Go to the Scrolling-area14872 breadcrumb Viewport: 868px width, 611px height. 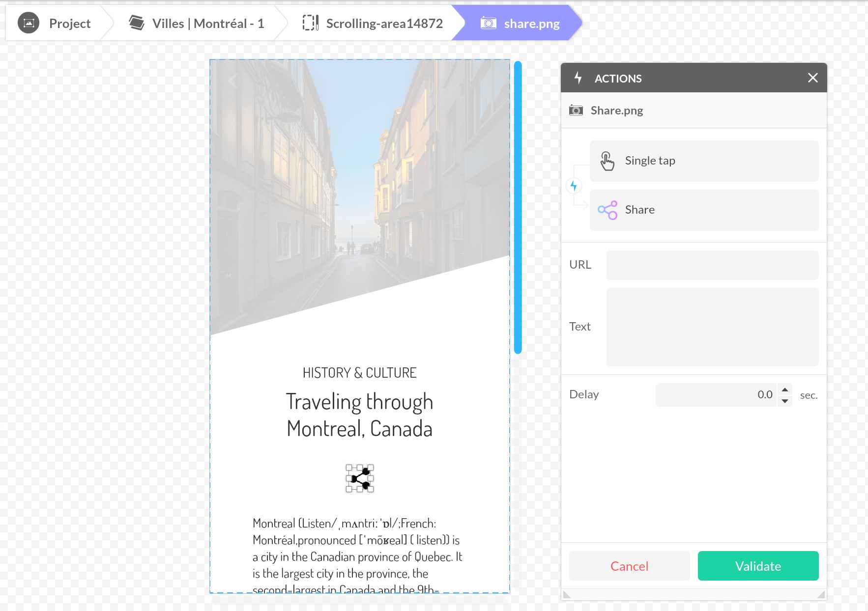click(373, 23)
